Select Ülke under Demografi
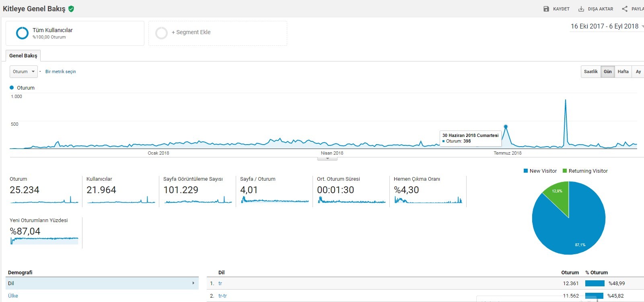This screenshot has width=644, height=302. [x=13, y=296]
